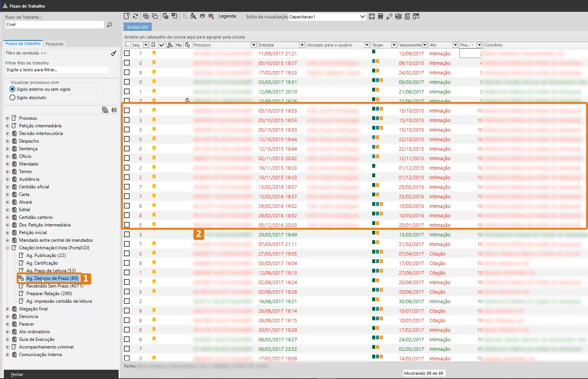Click the new document icon in the toolbar
The height and width of the screenshot is (379, 588).
coord(127,16)
